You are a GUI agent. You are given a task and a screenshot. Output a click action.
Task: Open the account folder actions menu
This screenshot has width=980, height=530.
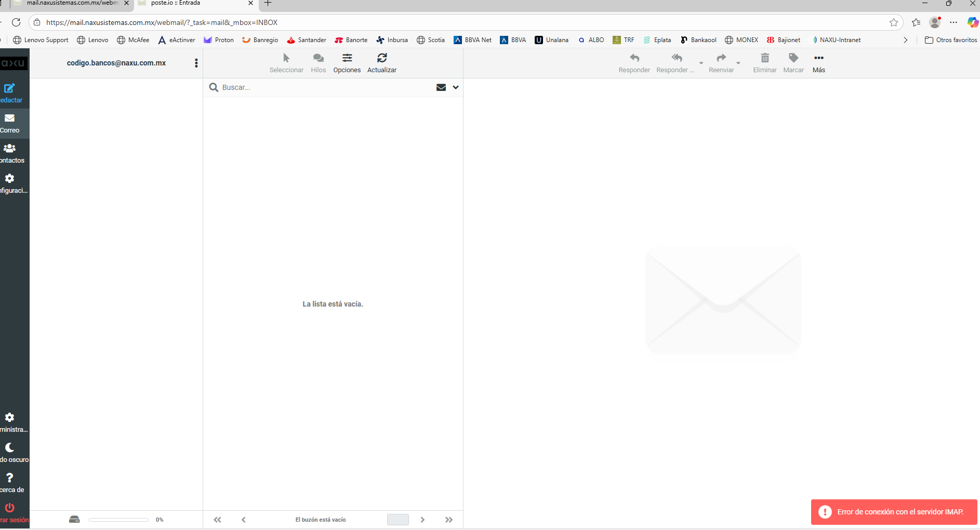[x=196, y=63]
